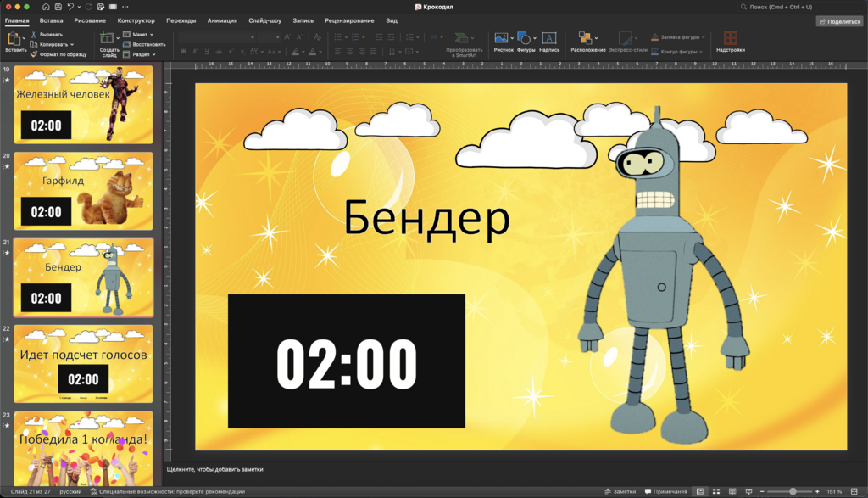
Task: Toggle underline Ч formatting
Action: (207, 52)
